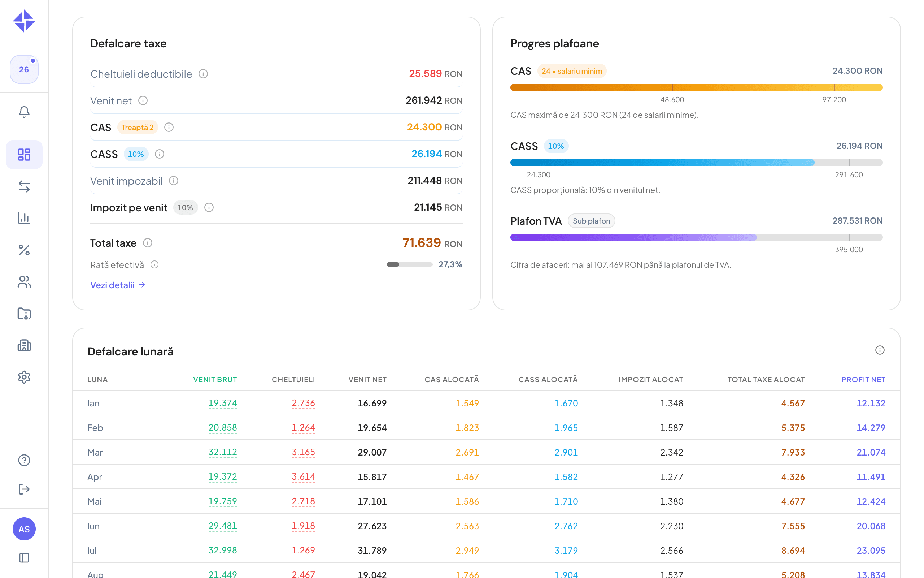
Task: Click the VENIT BRUT column header
Action: pyautogui.click(x=215, y=380)
